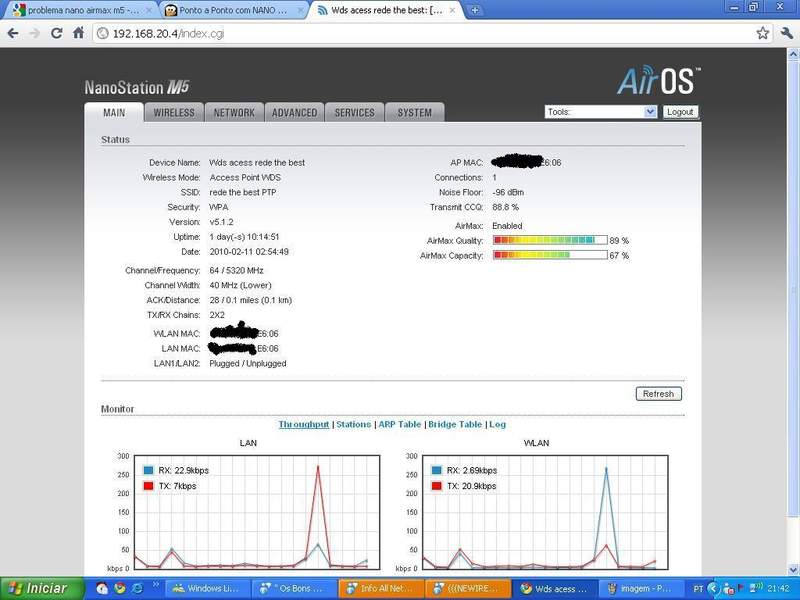Switch to 'Windows Li...' taskbar window

[x=210, y=589]
